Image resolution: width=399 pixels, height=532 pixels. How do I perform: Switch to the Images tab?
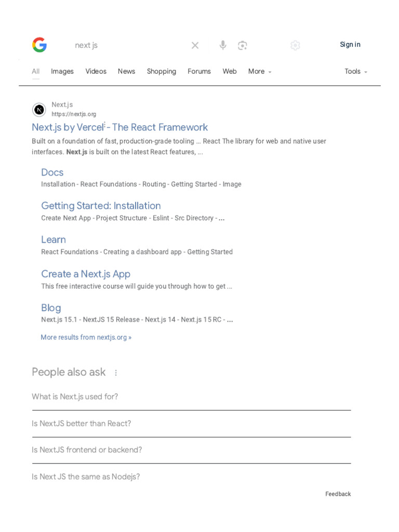[62, 72]
